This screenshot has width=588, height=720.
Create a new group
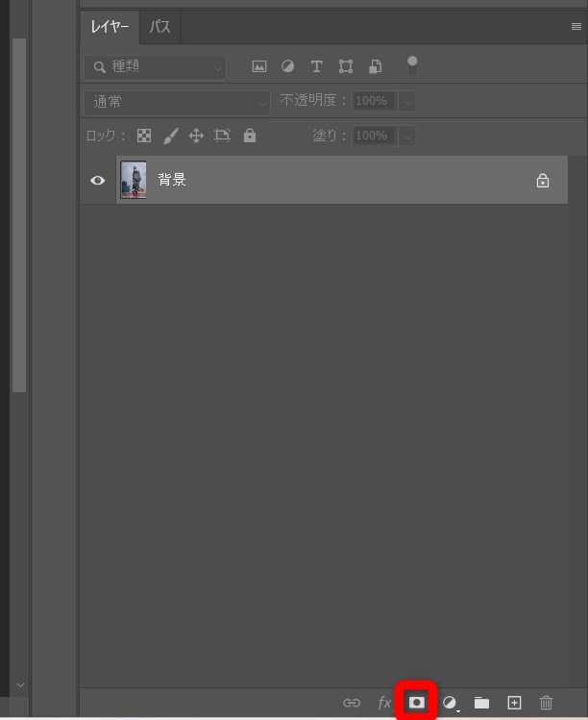(x=481, y=703)
